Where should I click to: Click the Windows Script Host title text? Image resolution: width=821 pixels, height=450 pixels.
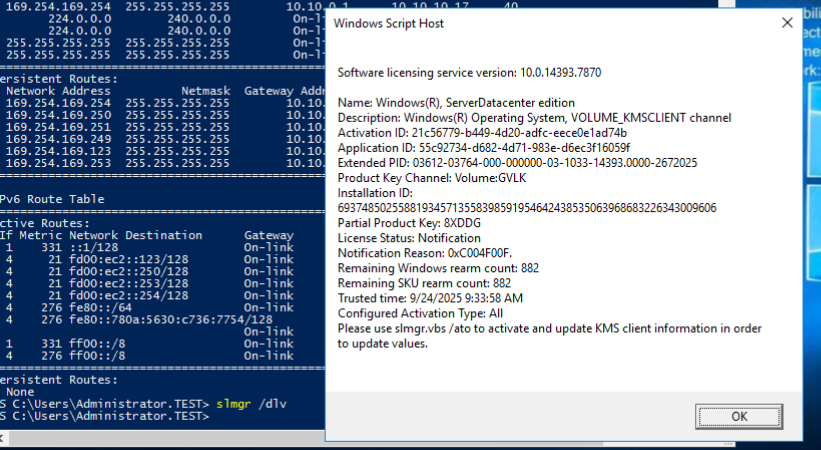[x=389, y=24]
